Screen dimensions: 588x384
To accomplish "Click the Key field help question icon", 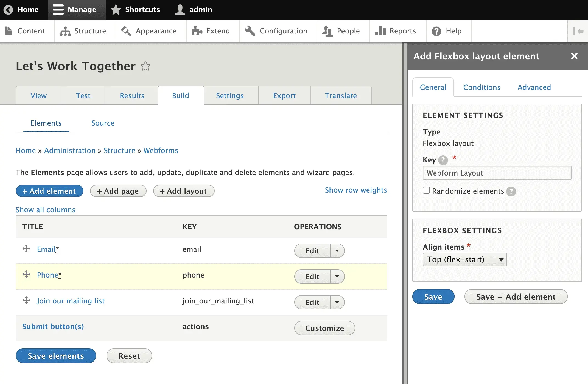I will (x=443, y=160).
